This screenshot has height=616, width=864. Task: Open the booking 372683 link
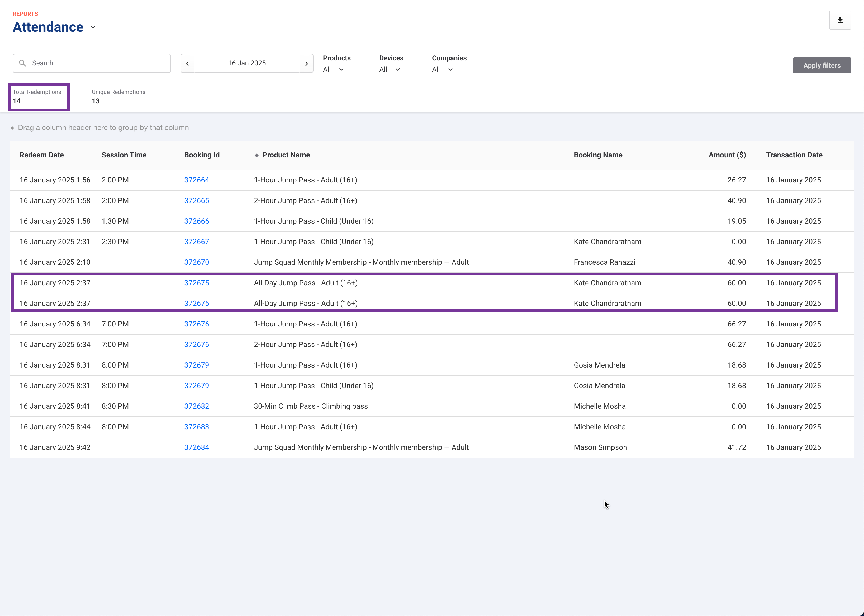[197, 427]
